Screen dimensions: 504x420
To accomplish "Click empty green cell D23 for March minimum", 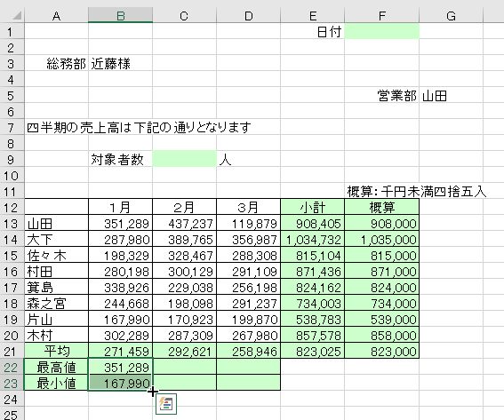I will pos(249,383).
